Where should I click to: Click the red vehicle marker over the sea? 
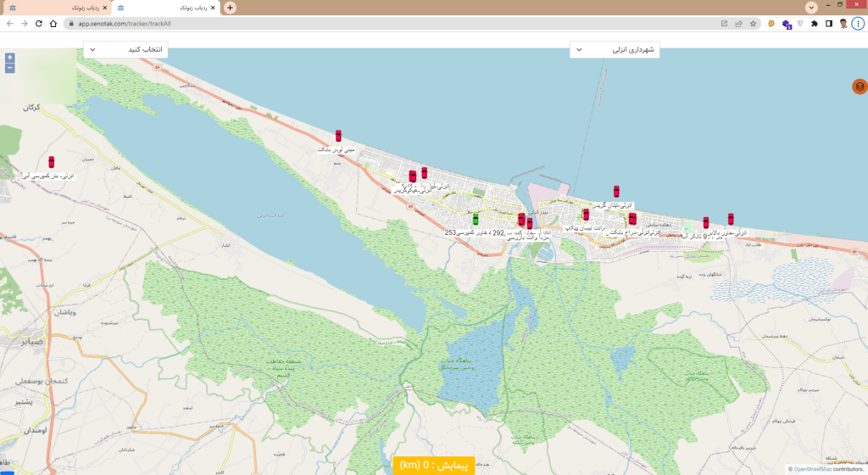(616, 192)
